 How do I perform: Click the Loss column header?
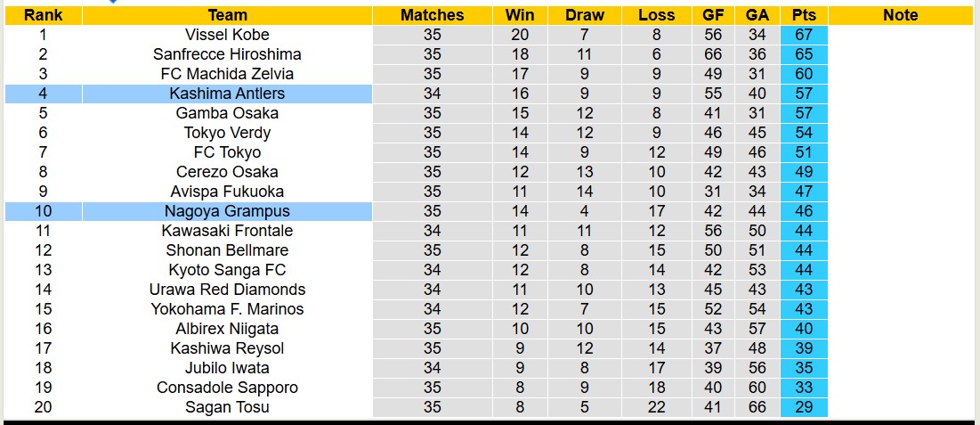pos(656,15)
